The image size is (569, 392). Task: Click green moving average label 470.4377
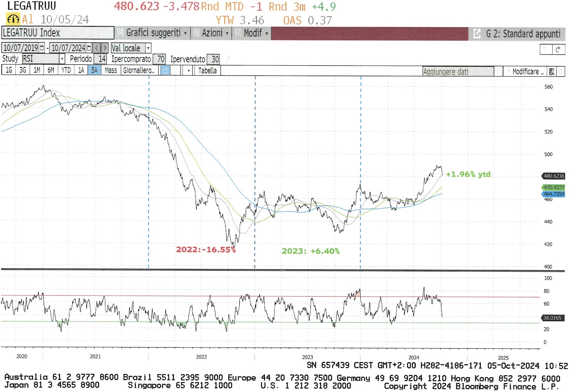(x=553, y=187)
